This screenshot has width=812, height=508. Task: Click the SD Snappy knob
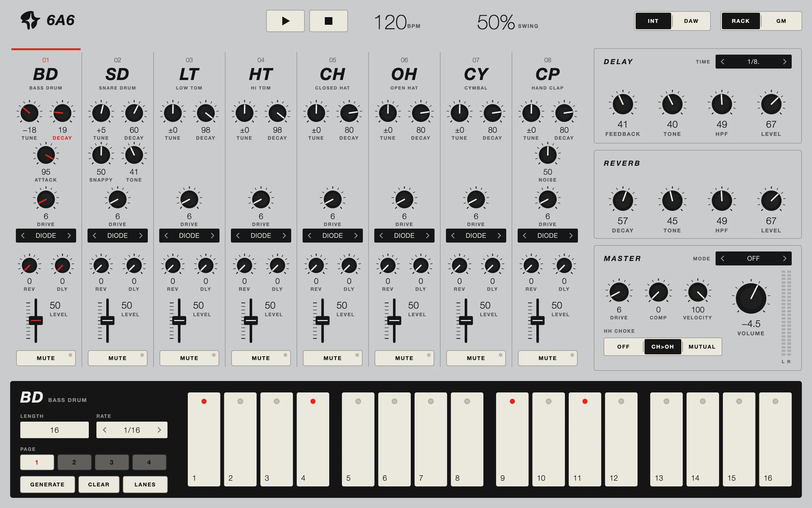101,155
